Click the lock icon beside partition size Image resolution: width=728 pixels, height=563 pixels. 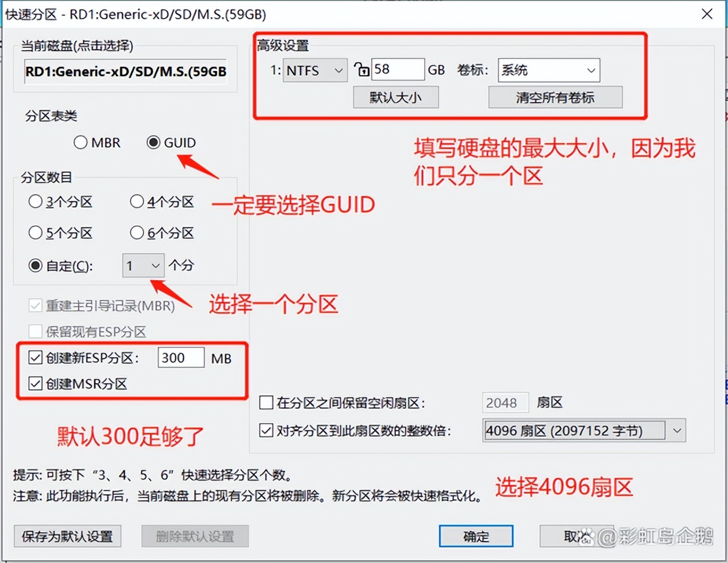tap(361, 69)
